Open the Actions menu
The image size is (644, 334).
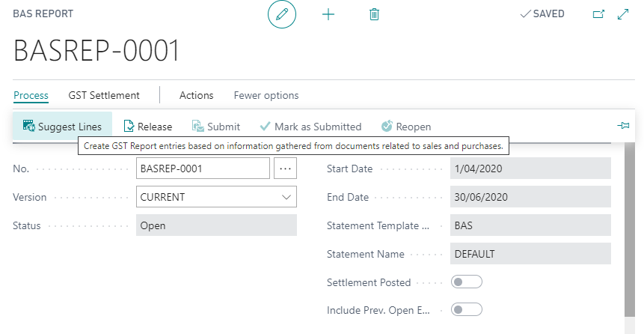pyautogui.click(x=196, y=95)
